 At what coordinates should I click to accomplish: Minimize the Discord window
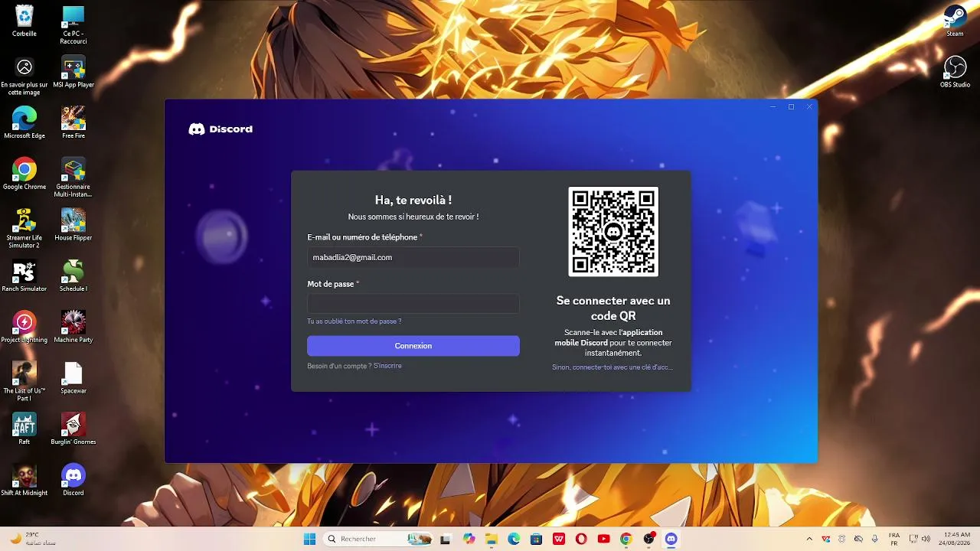click(x=773, y=106)
